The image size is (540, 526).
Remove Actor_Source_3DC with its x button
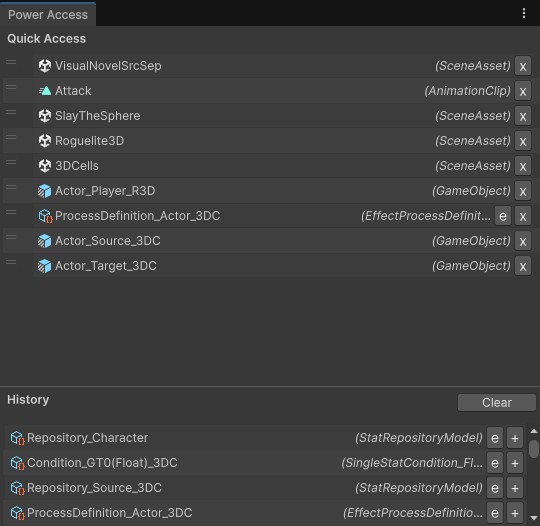click(x=523, y=241)
